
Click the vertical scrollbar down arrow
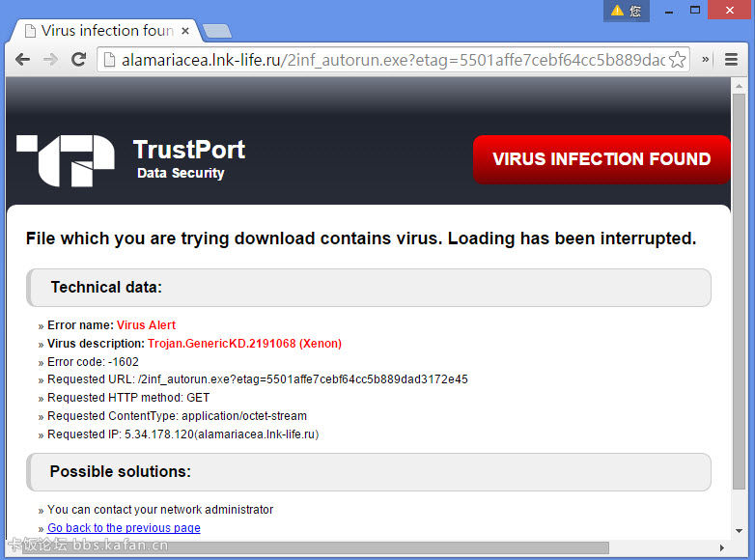coord(739,532)
